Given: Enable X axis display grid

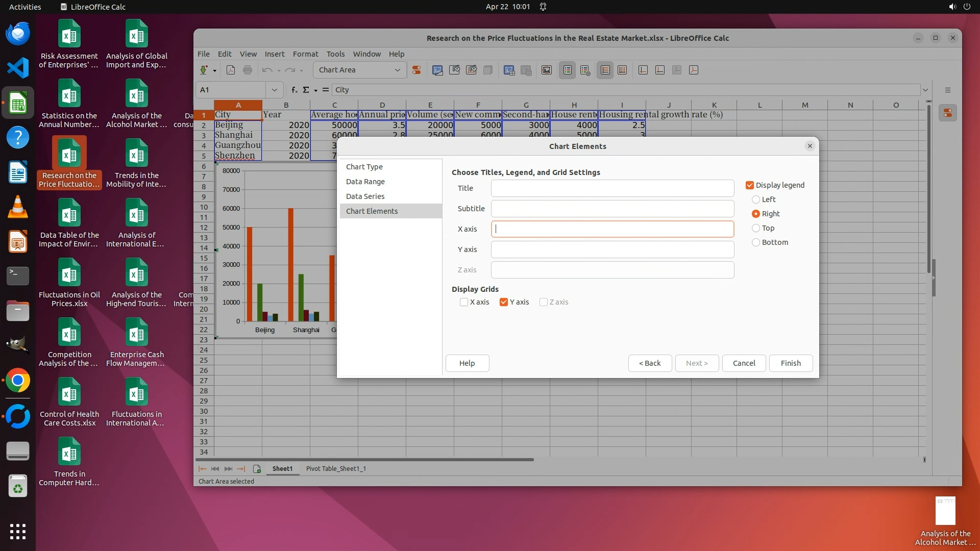Looking at the screenshot, I should point(464,302).
